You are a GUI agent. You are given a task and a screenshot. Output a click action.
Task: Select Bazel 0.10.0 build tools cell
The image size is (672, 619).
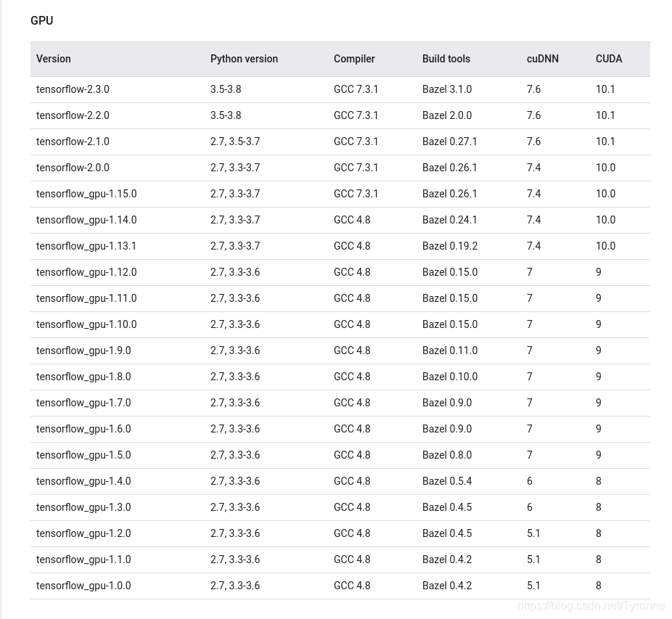(450, 377)
